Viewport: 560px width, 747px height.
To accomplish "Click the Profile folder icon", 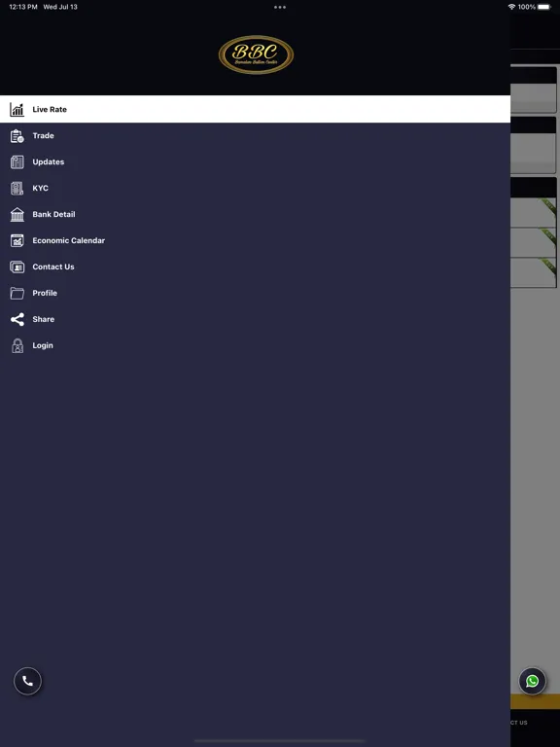I will pos(17,293).
